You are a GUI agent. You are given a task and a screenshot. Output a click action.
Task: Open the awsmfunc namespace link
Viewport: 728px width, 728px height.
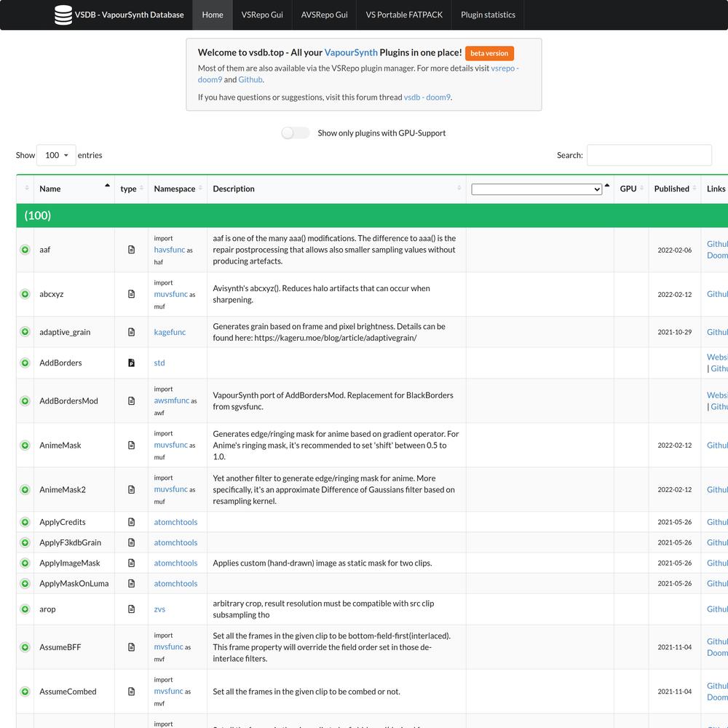172,400
